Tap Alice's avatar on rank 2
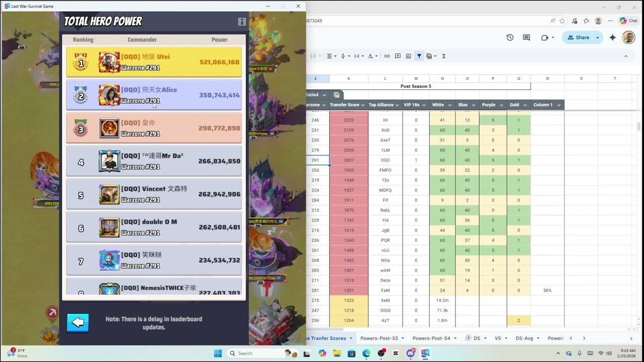 tap(109, 95)
